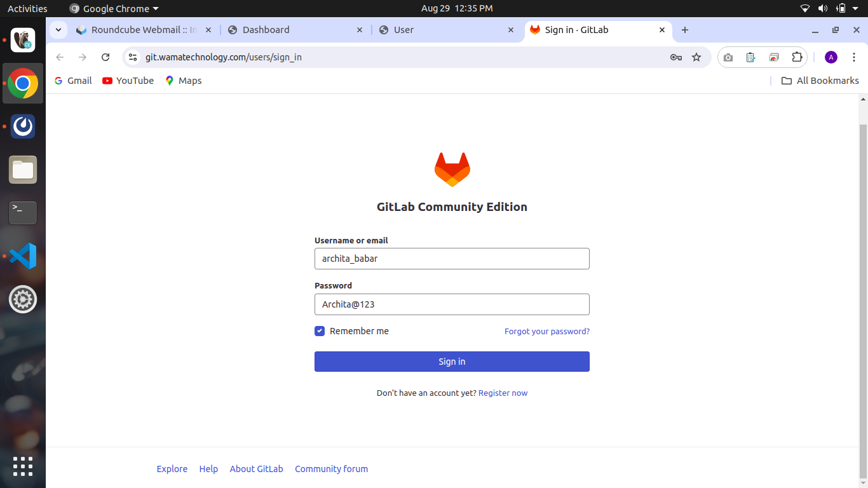The width and height of the screenshot is (868, 488).
Task: Open the Help footer link
Action: [x=208, y=469]
